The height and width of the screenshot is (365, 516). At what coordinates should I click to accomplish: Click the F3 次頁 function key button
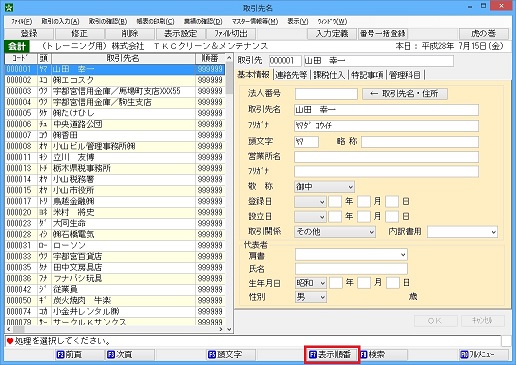[x=130, y=354]
